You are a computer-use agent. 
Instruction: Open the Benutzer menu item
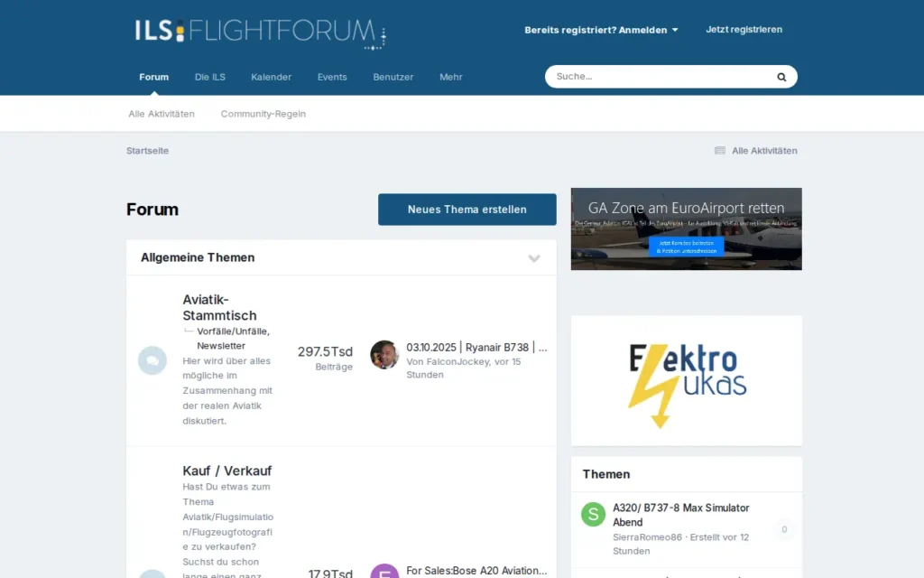tap(393, 77)
